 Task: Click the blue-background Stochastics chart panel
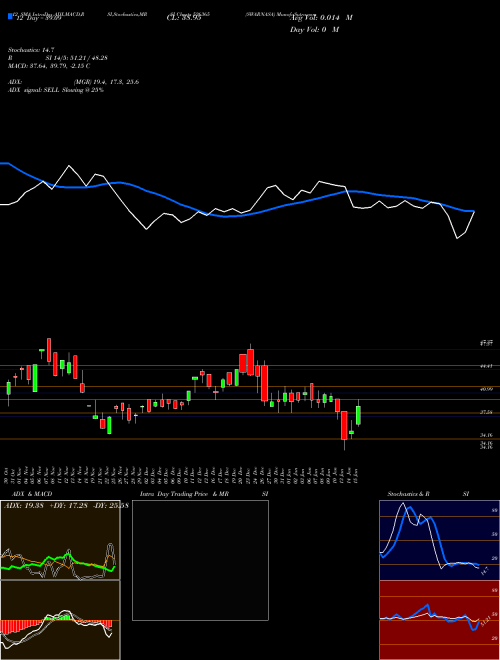click(x=439, y=540)
